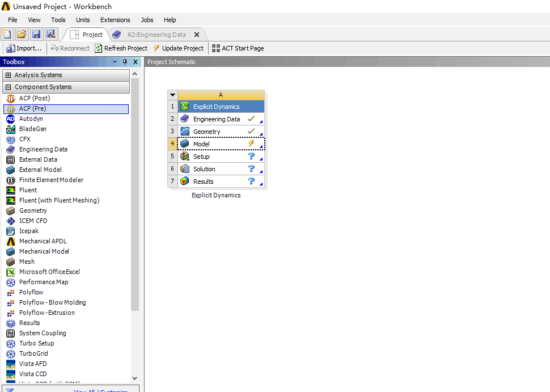The width and height of the screenshot is (550, 392).
Task: Click the Save As toolbar icon
Action: 51,35
